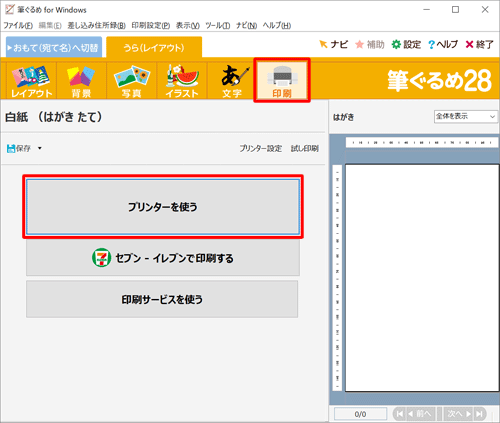Click セブン-イレブンで印刷する button
The width and height of the screenshot is (500, 423).
click(x=163, y=258)
